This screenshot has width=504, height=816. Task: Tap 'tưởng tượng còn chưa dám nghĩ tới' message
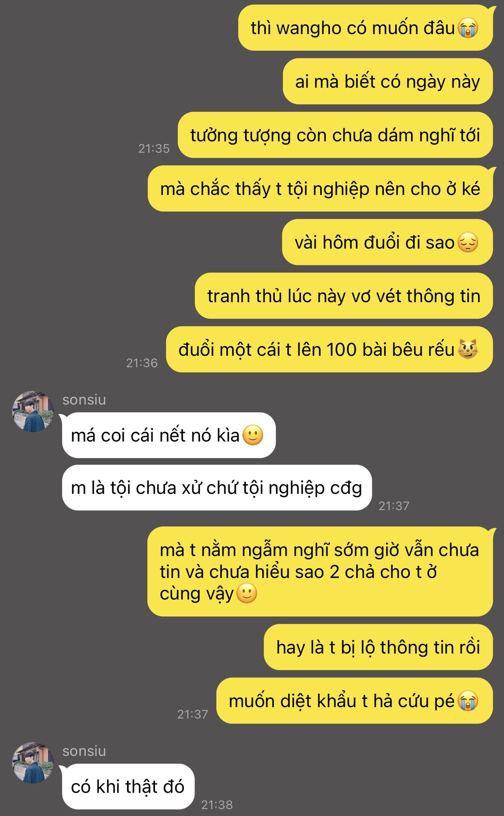click(x=335, y=135)
